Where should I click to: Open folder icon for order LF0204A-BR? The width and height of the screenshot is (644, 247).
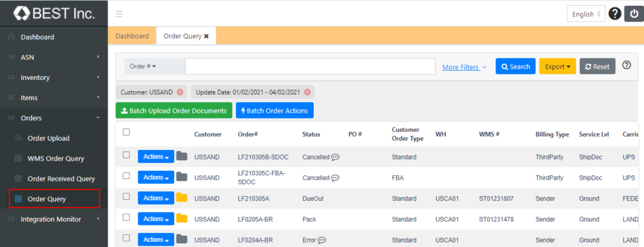(182, 239)
